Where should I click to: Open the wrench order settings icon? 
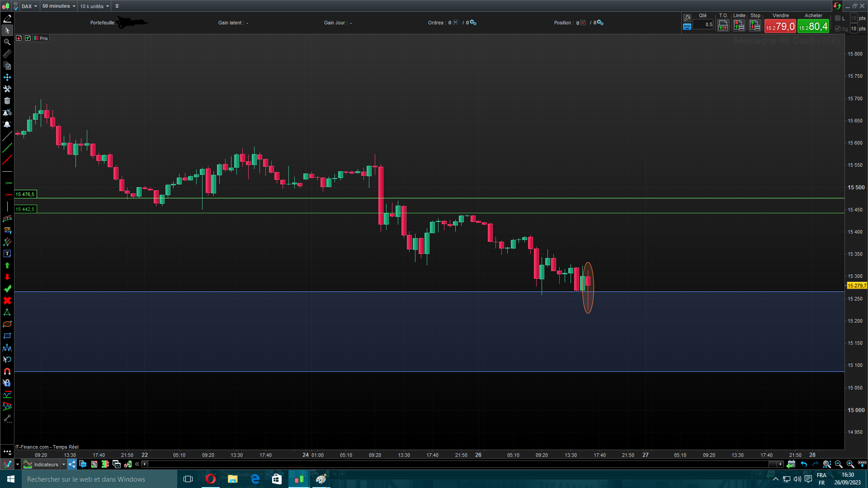click(687, 18)
